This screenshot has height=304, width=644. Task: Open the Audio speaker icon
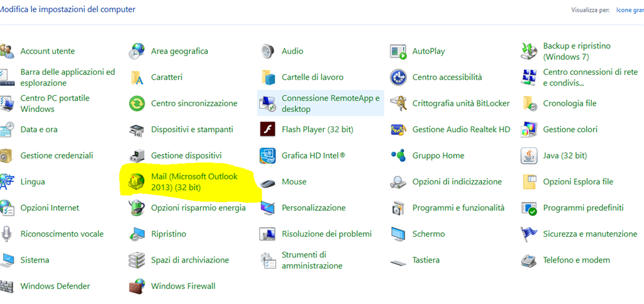coord(267,52)
